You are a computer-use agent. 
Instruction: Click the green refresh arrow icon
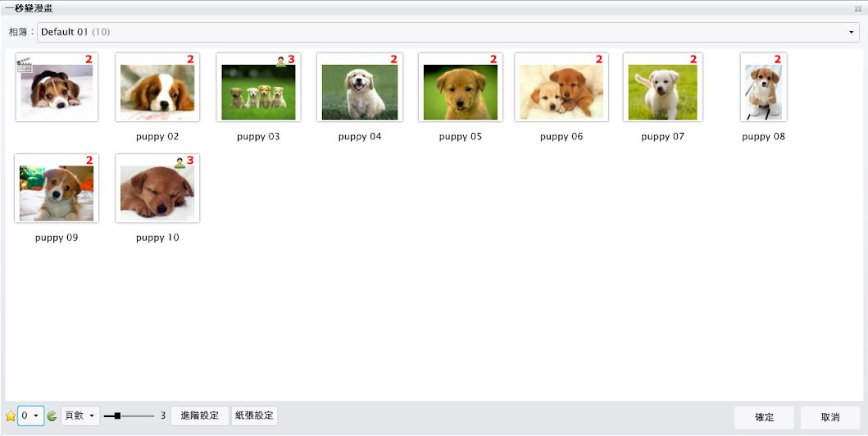pyautogui.click(x=52, y=416)
